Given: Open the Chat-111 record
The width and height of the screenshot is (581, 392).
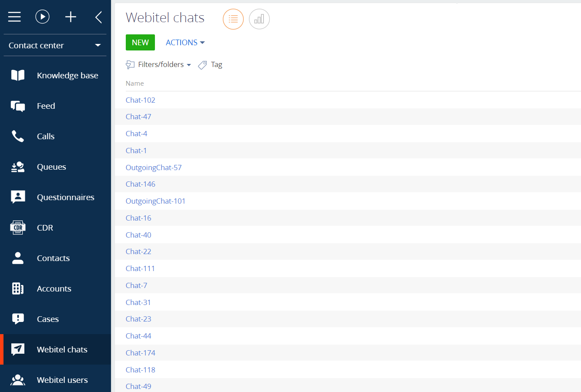Looking at the screenshot, I should coord(140,268).
